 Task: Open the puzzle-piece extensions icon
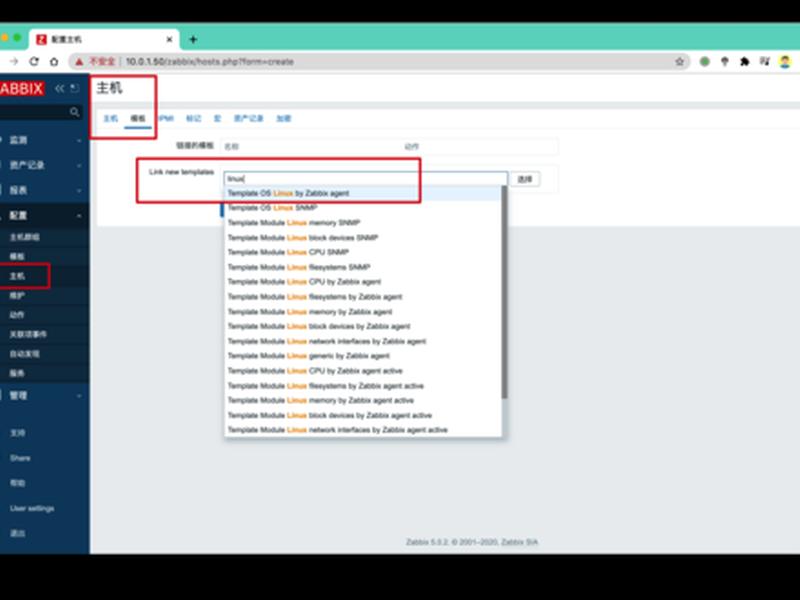click(744, 62)
